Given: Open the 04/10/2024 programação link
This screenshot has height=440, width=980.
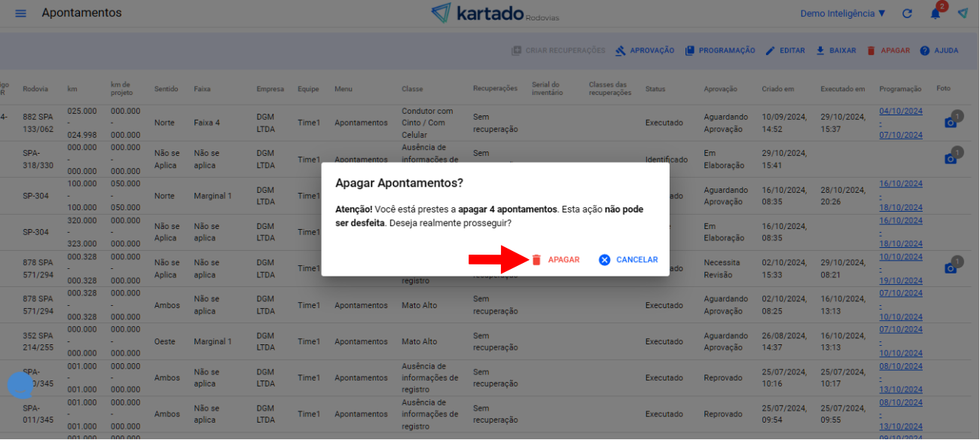Looking at the screenshot, I should pos(900,111).
